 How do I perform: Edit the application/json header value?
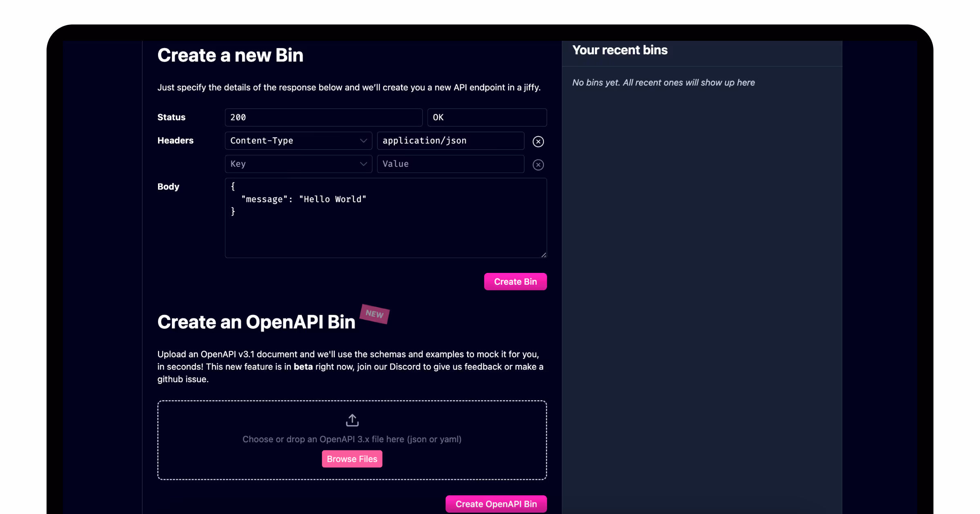pyautogui.click(x=450, y=141)
